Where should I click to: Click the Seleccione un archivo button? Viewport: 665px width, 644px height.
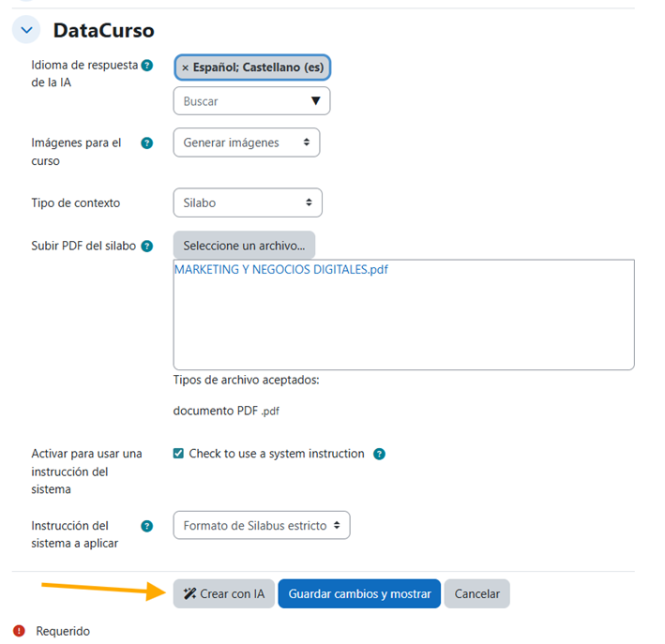pyautogui.click(x=244, y=246)
